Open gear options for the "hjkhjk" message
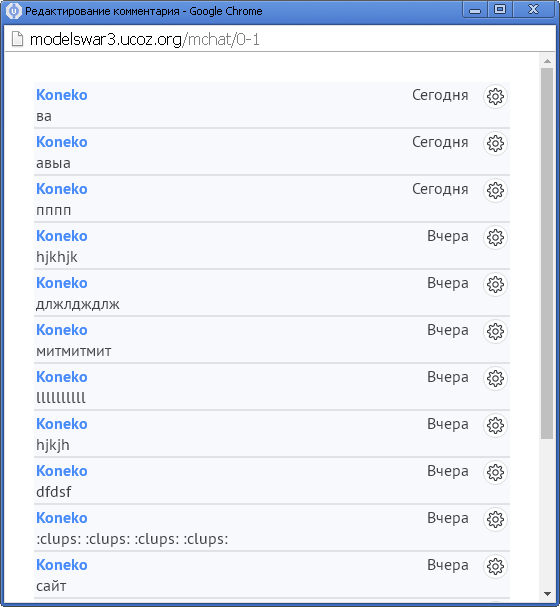 pos(495,237)
